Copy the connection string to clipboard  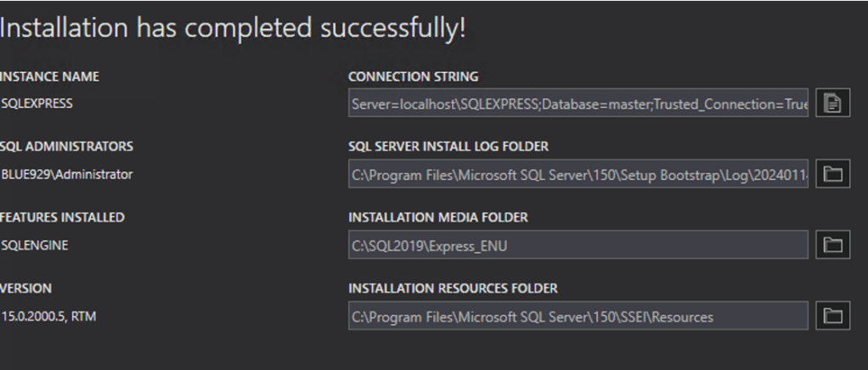tap(833, 104)
